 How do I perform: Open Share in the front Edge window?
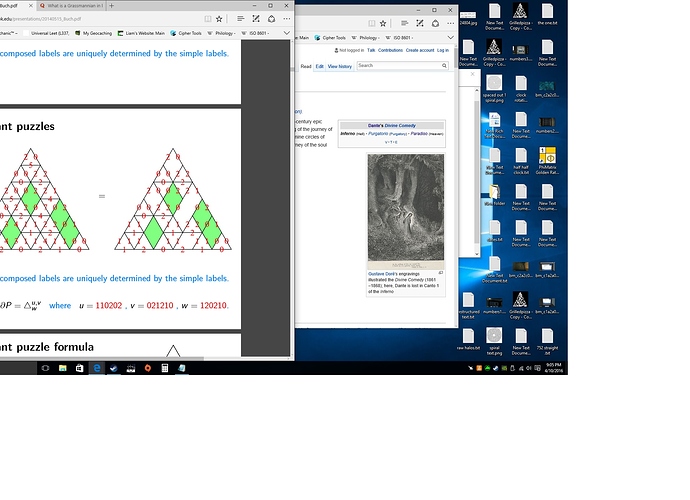click(272, 19)
